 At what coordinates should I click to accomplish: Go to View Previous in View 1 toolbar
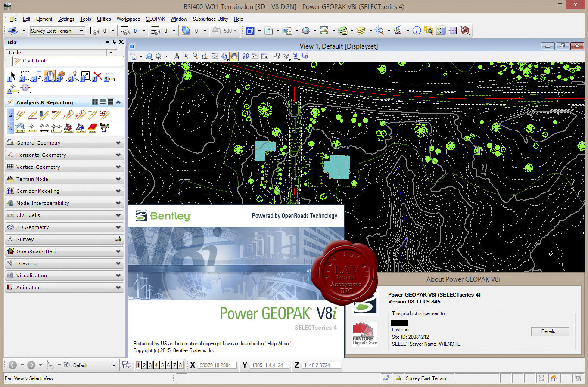coord(255,56)
